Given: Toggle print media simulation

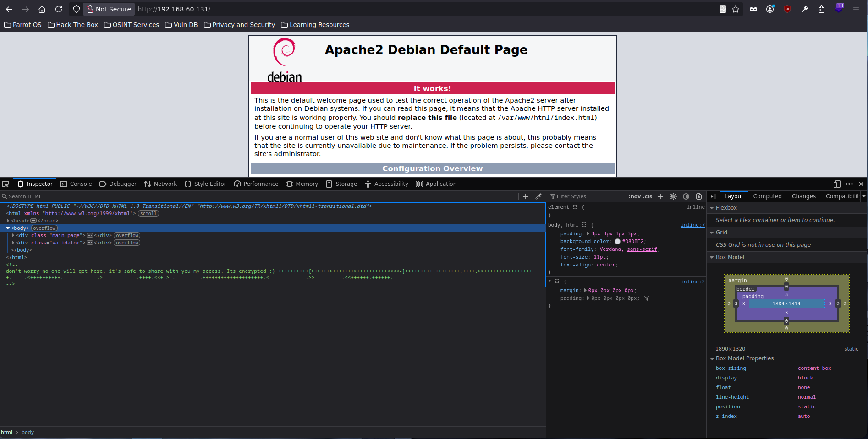Looking at the screenshot, I should (699, 196).
